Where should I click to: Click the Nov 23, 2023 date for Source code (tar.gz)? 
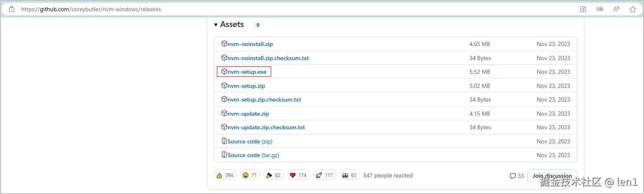553,155
